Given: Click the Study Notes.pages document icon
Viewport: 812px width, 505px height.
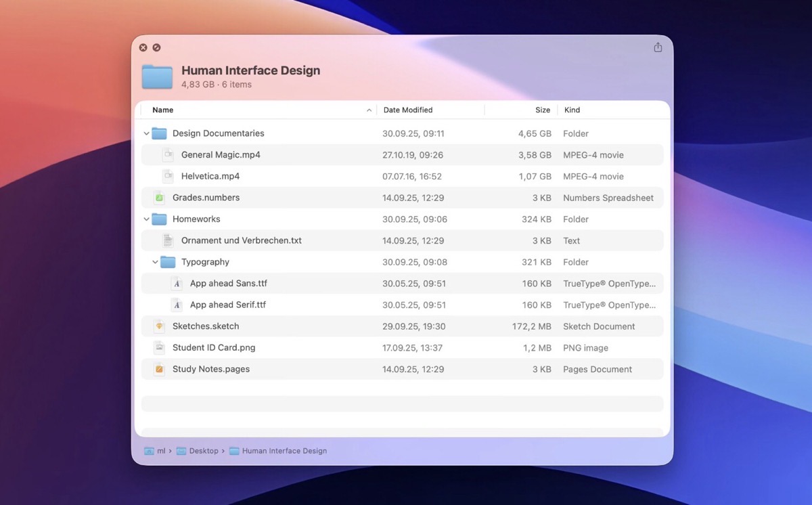Looking at the screenshot, I should coord(159,370).
